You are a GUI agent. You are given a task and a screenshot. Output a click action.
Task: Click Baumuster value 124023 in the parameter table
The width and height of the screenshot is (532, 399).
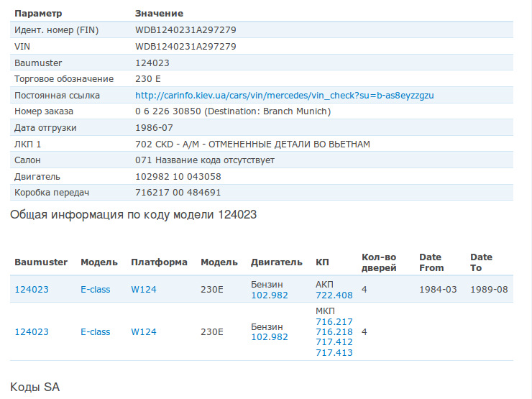point(152,63)
